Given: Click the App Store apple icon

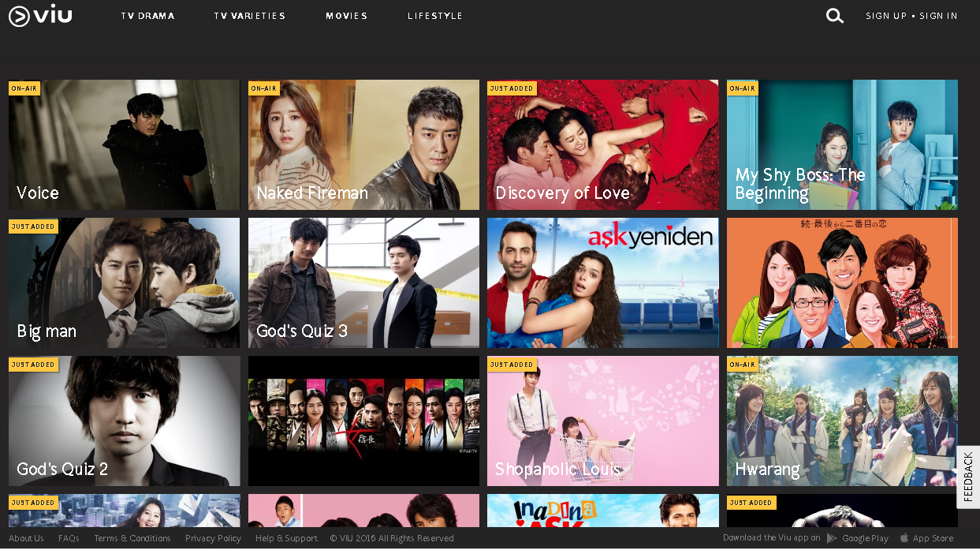Looking at the screenshot, I should [x=904, y=538].
